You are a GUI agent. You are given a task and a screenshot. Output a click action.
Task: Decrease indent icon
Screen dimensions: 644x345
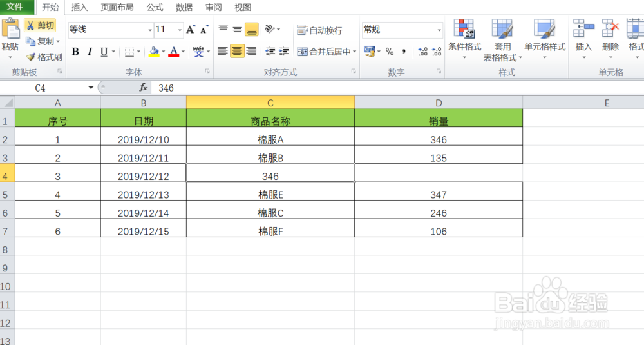point(270,51)
